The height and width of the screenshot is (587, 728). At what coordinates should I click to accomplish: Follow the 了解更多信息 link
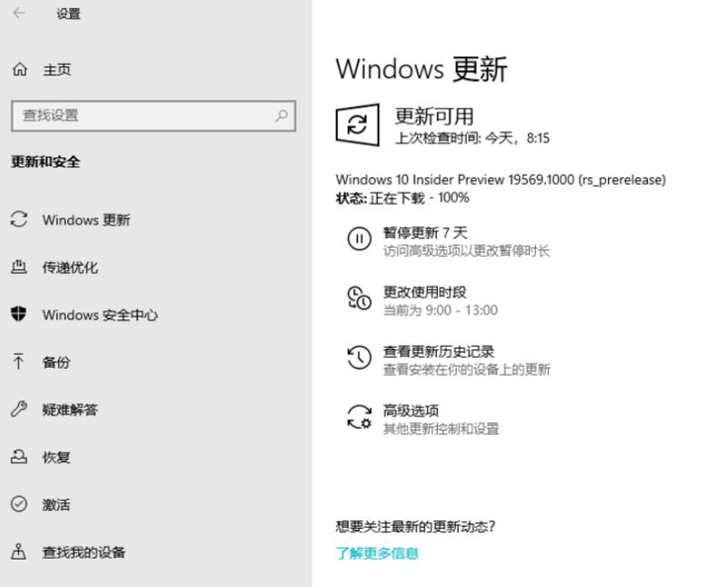[377, 553]
